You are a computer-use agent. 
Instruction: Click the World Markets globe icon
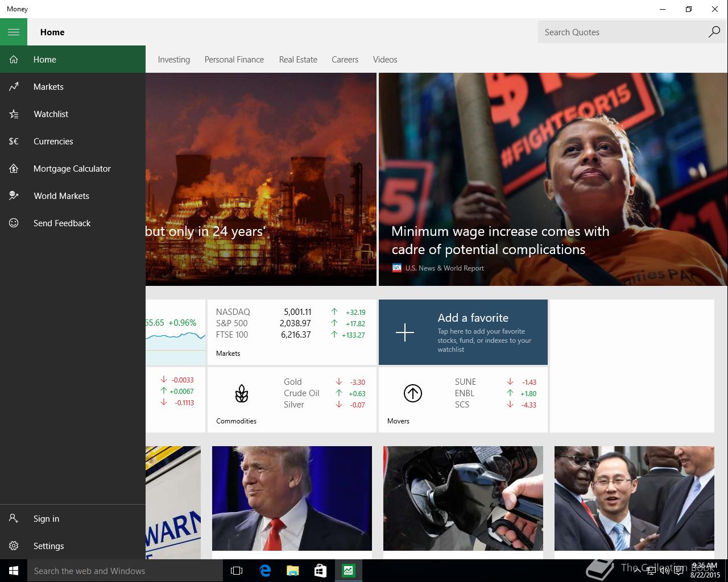click(14, 196)
